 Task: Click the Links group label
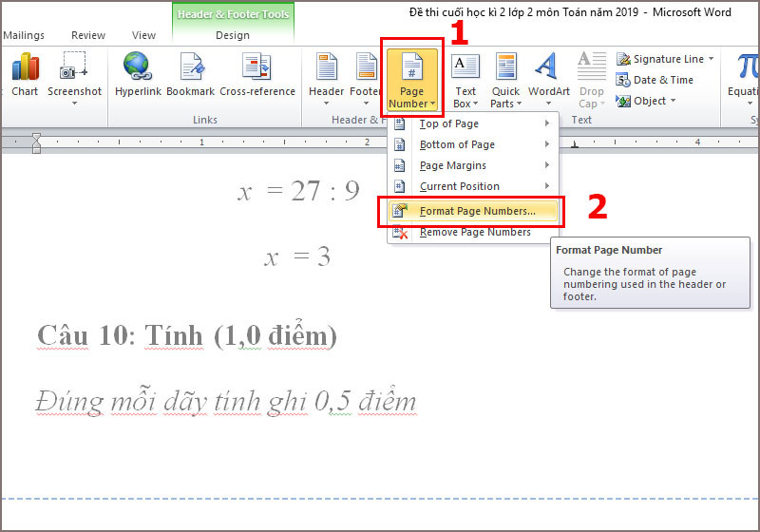tap(205, 120)
